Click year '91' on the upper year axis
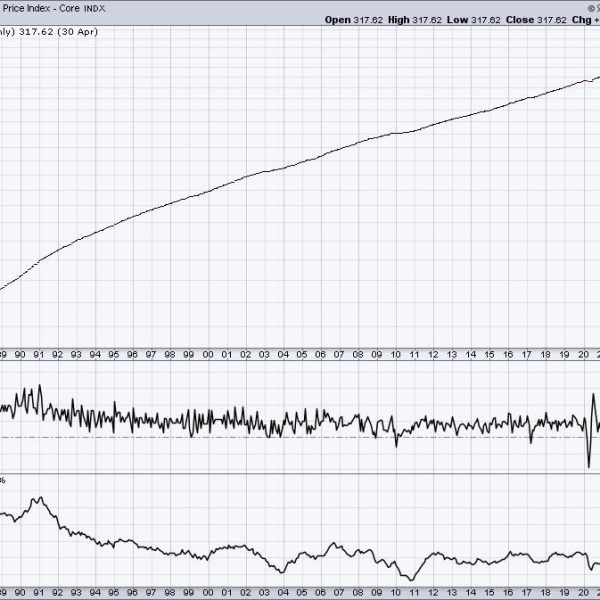This screenshot has height=600, width=600. click(x=39, y=355)
